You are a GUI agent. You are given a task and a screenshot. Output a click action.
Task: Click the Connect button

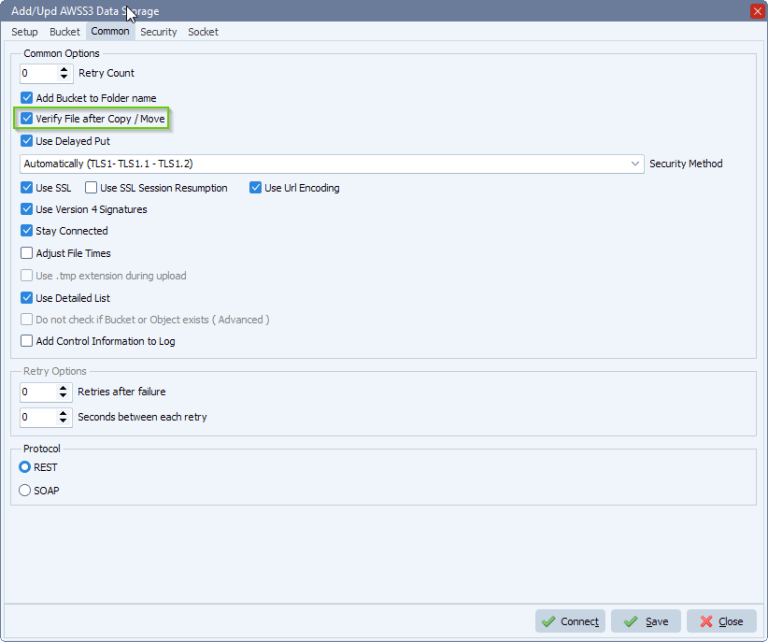pos(570,621)
